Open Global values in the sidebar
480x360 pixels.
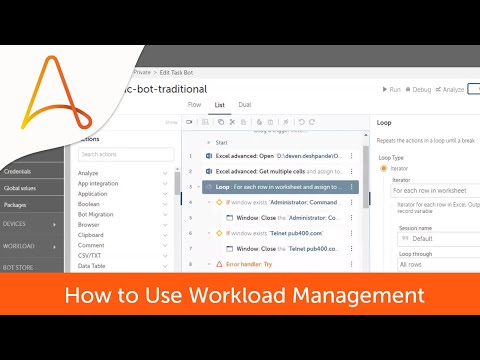coord(20,188)
